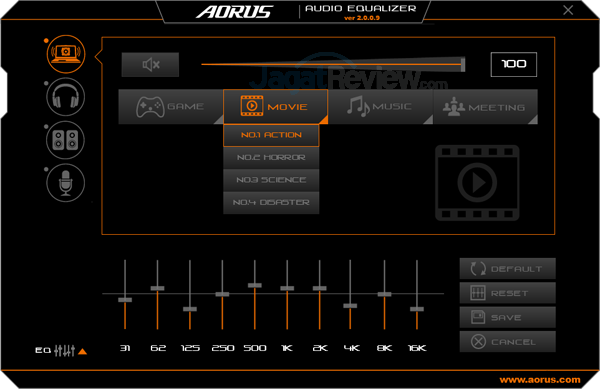Click the 500 frequency label
600x389 pixels.
[255, 348]
